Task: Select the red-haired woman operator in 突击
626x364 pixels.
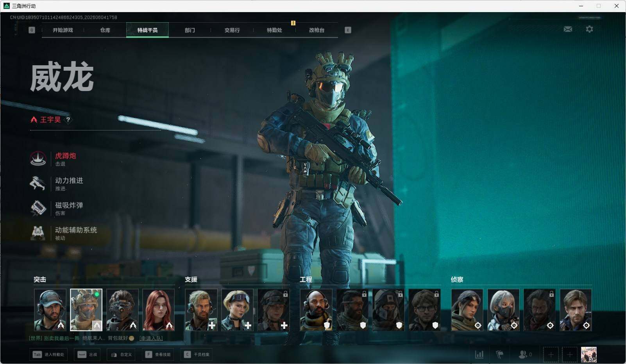Action: click(x=158, y=310)
